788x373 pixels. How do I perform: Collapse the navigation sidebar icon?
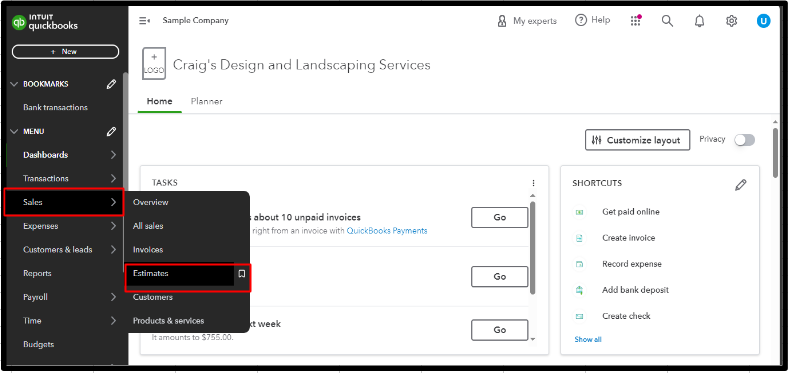[145, 21]
